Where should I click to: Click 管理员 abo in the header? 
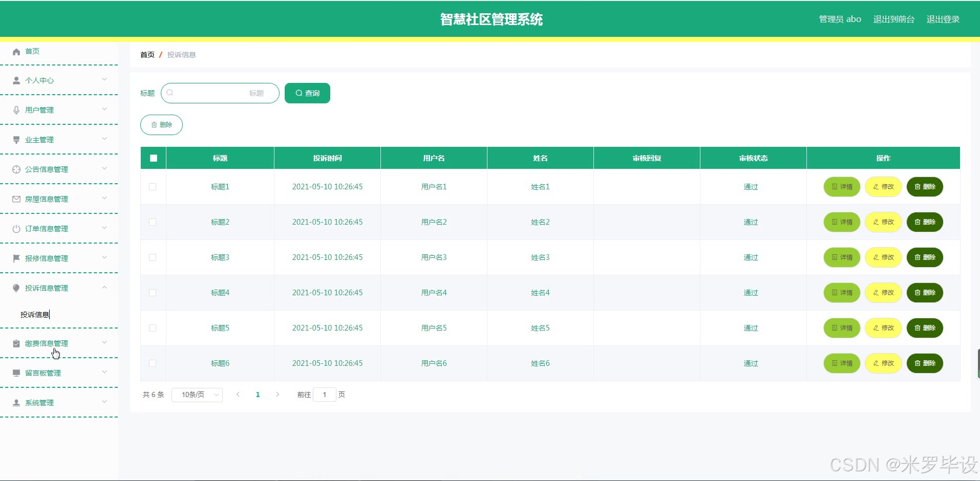[x=840, y=19]
